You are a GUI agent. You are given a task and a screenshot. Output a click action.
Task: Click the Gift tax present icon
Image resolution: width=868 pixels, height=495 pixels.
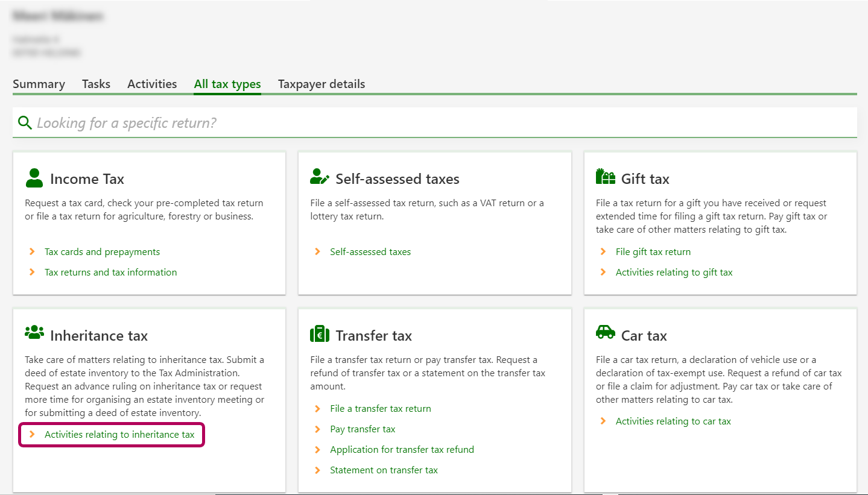605,177
